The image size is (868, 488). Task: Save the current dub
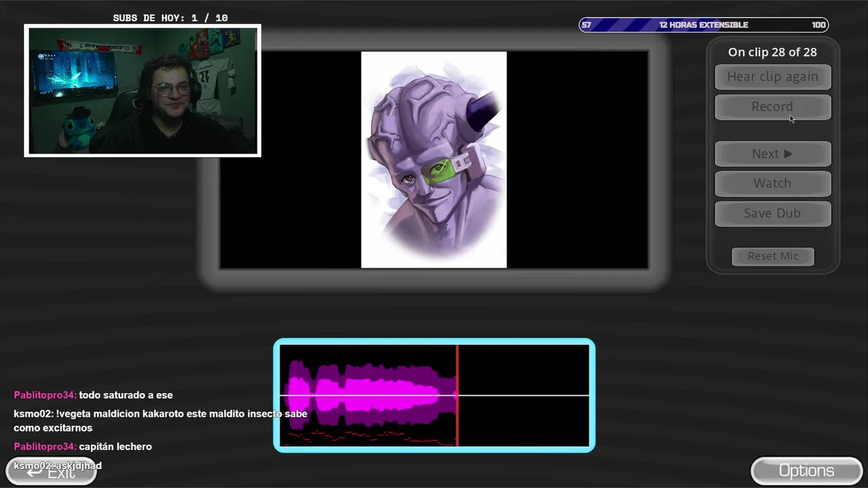[772, 213]
